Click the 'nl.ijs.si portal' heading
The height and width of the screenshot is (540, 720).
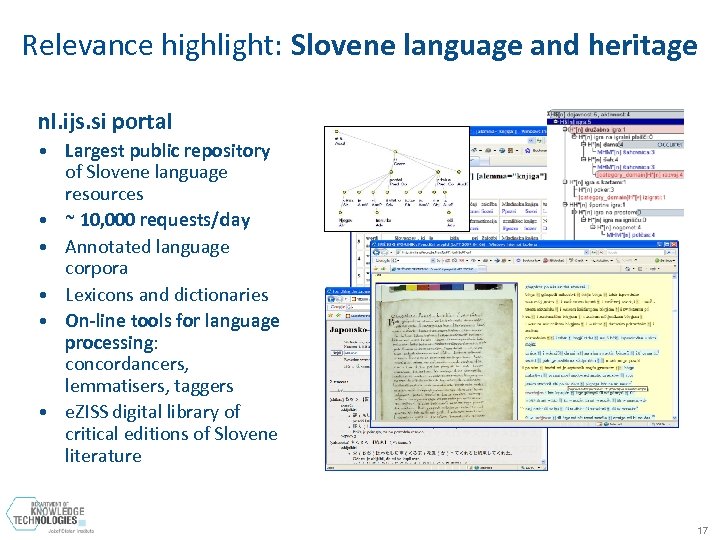pos(105,122)
